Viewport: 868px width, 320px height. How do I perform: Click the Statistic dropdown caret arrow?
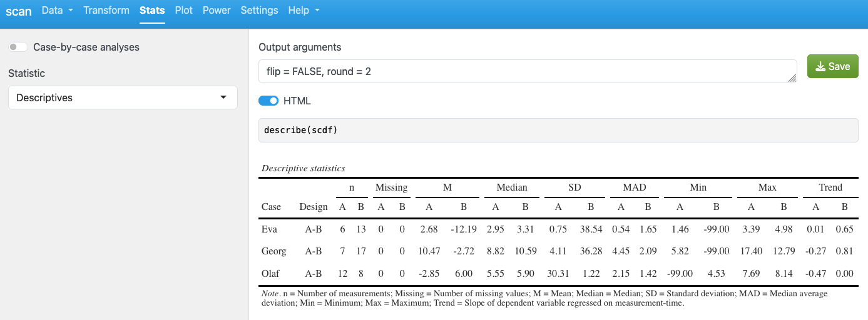click(223, 98)
